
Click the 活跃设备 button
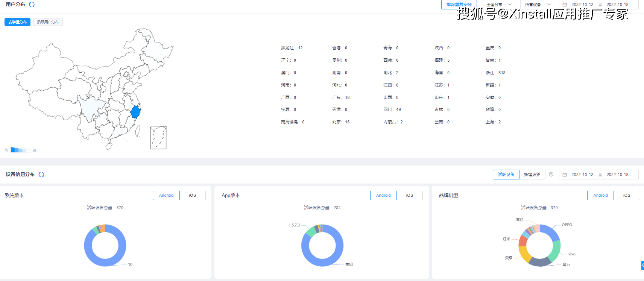coord(506,175)
